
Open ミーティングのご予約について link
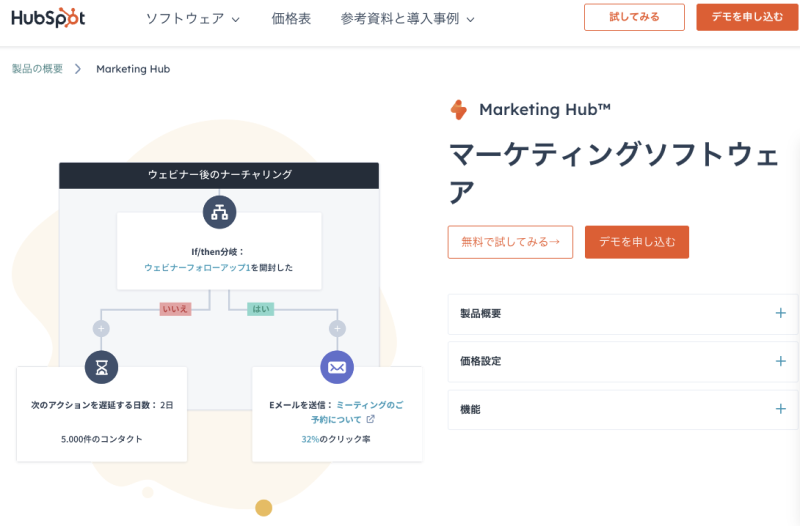pos(357,412)
